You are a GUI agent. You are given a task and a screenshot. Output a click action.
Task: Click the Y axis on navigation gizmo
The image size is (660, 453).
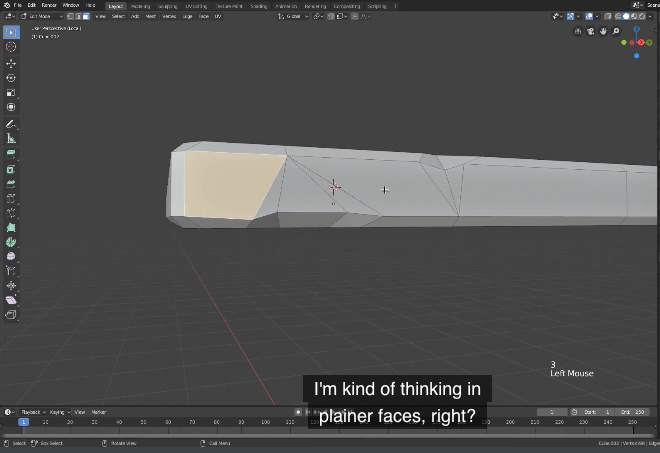pyautogui.click(x=649, y=43)
